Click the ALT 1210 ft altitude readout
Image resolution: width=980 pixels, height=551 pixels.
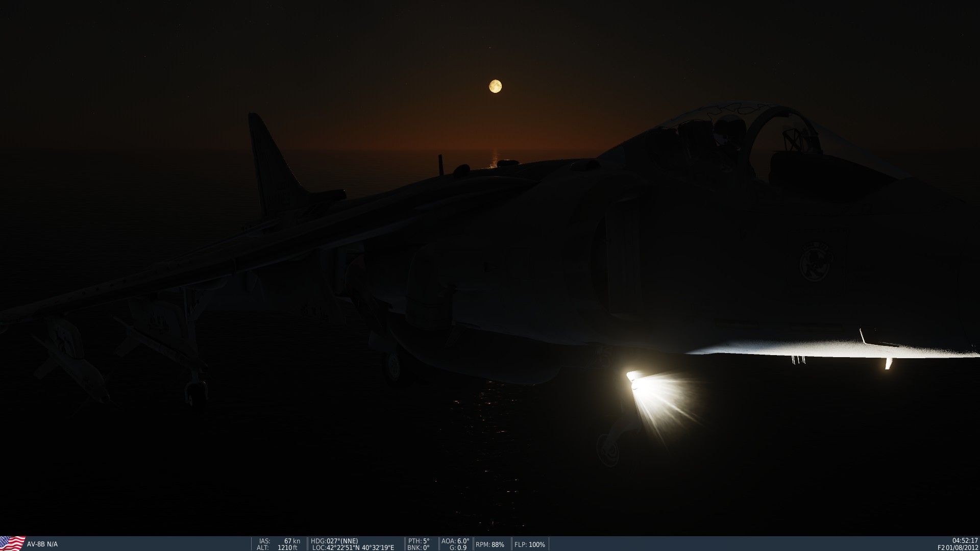pos(278,547)
